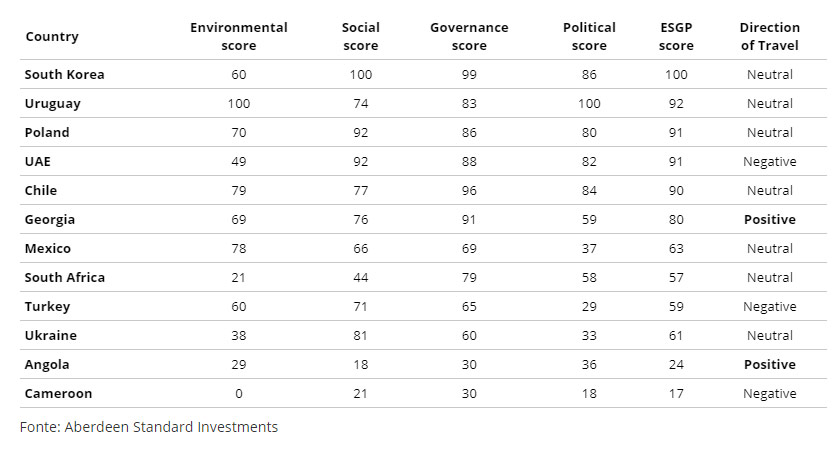Select the Poland row label

click(47, 133)
